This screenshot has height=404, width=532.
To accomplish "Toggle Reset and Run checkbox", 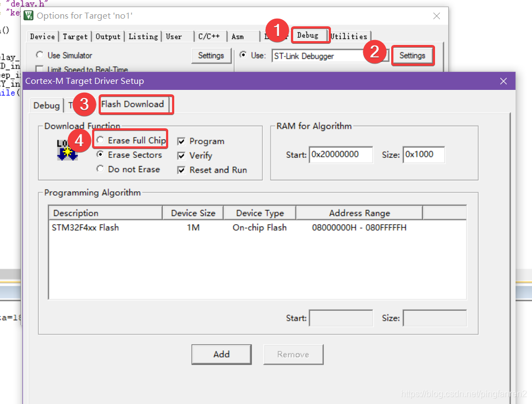I will tap(181, 170).
